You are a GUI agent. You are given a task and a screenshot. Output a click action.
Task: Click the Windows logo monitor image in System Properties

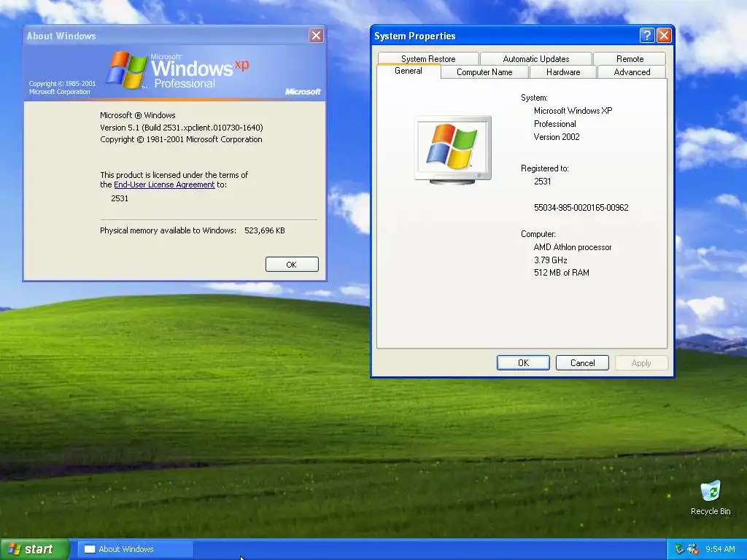coord(452,149)
